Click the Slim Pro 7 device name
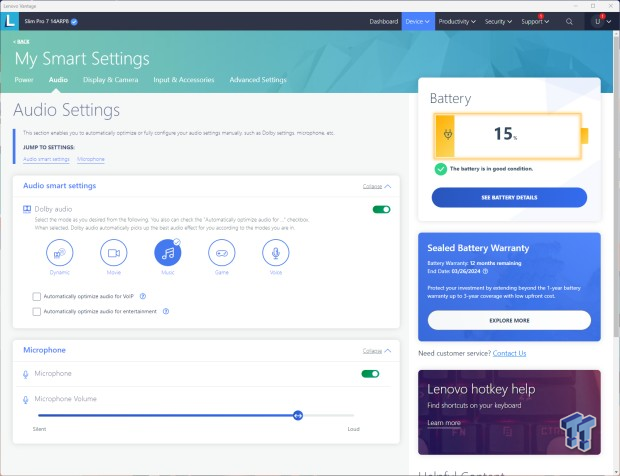Viewport: 620px width, 476px height. click(x=46, y=21)
